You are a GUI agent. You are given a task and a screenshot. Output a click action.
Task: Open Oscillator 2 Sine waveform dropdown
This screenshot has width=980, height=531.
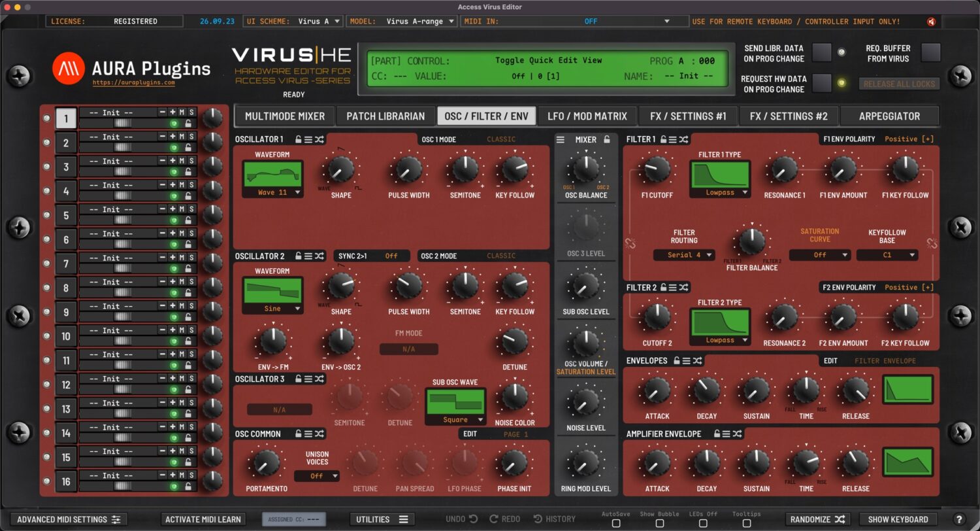tap(272, 309)
